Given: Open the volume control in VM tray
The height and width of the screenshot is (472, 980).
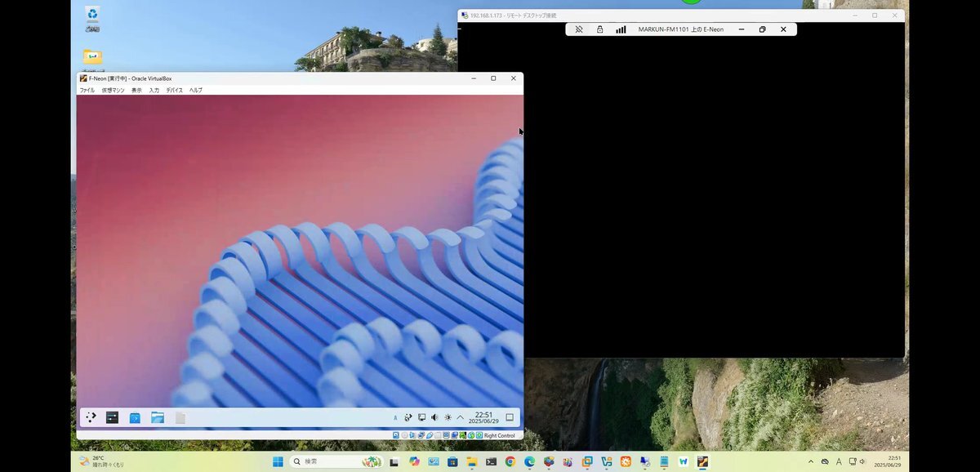Looking at the screenshot, I should click(x=434, y=417).
